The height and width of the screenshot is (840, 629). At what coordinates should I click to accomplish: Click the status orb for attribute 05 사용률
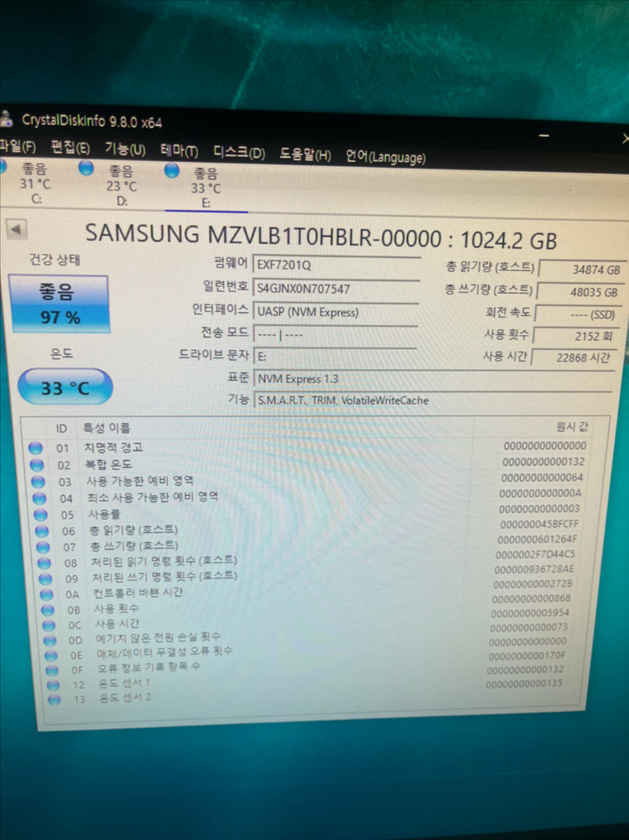tap(41, 514)
